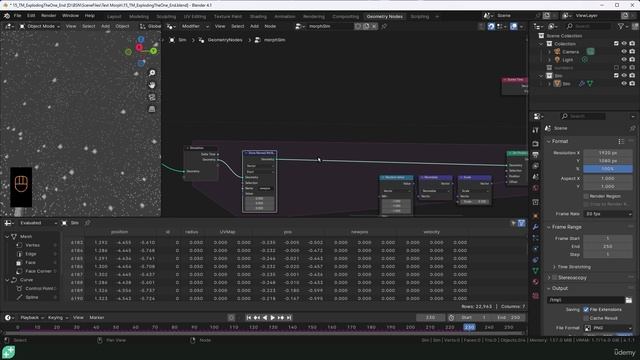This screenshot has height=360, width=640.
Task: Open the File Format PNG dropdown
Action: click(x=608, y=328)
